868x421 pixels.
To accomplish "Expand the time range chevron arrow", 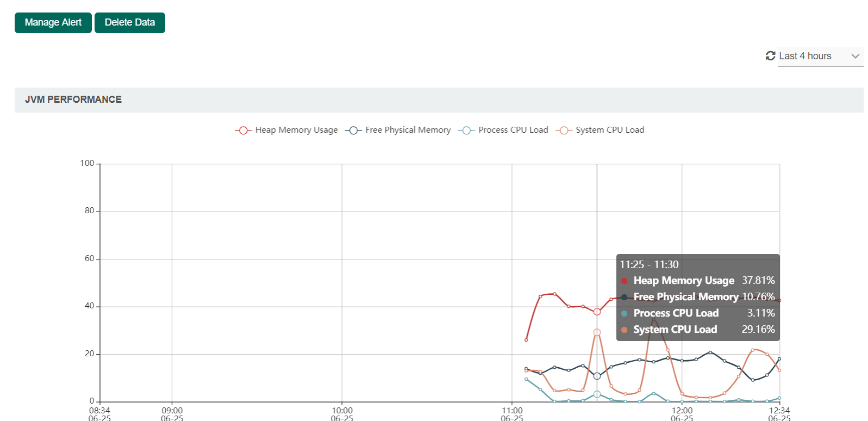I will [855, 56].
